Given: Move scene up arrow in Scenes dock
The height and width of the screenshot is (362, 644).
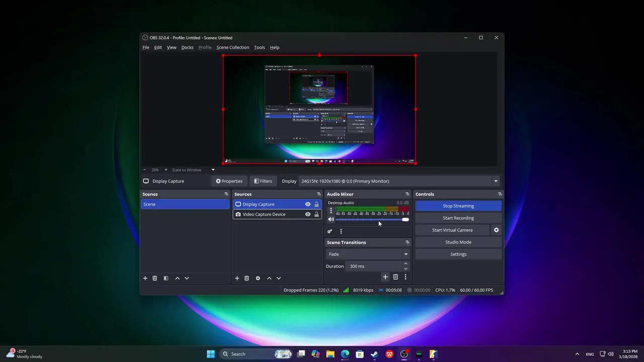Looking at the screenshot, I should (x=177, y=278).
